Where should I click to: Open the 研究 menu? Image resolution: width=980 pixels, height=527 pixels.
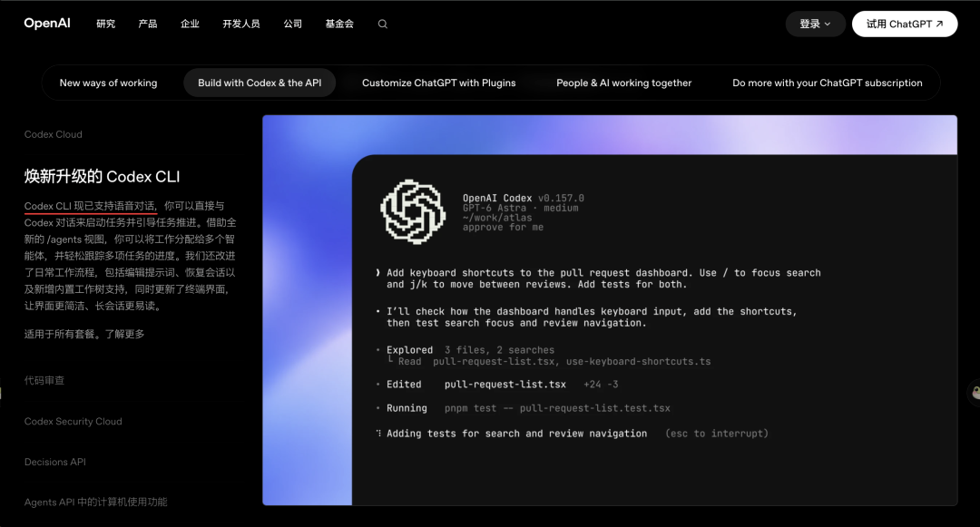coord(105,24)
